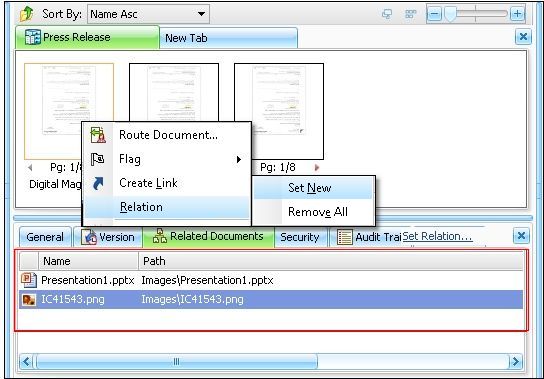Screen dimensions: 544x379
Task: Click the PNG image file icon
Action: click(x=29, y=300)
